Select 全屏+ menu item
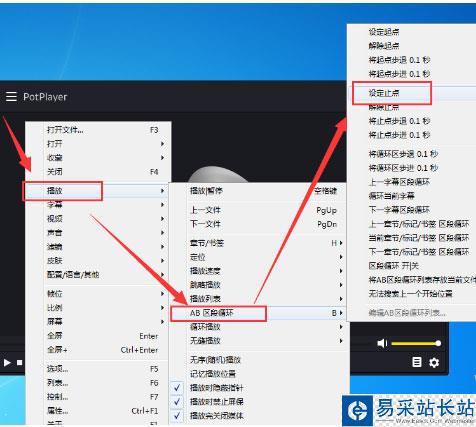Screen dimensions: 476x427 pos(98,350)
